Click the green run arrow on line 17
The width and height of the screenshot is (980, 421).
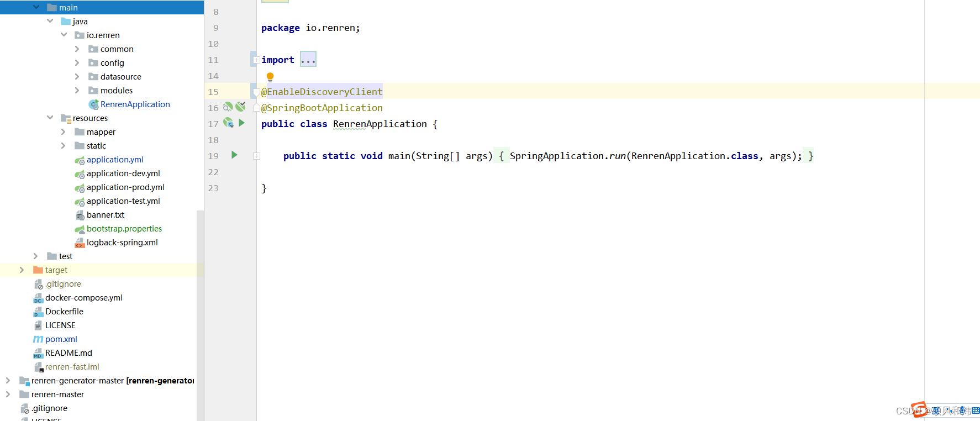tap(241, 123)
